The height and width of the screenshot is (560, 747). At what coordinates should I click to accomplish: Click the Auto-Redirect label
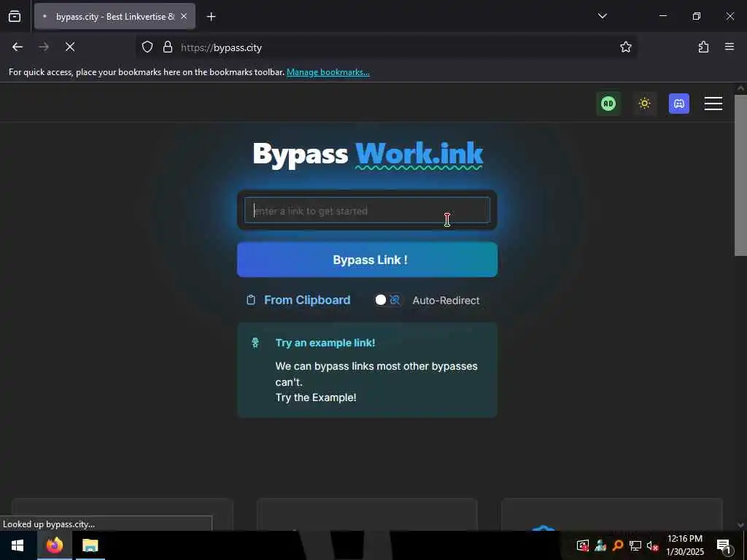(x=446, y=300)
